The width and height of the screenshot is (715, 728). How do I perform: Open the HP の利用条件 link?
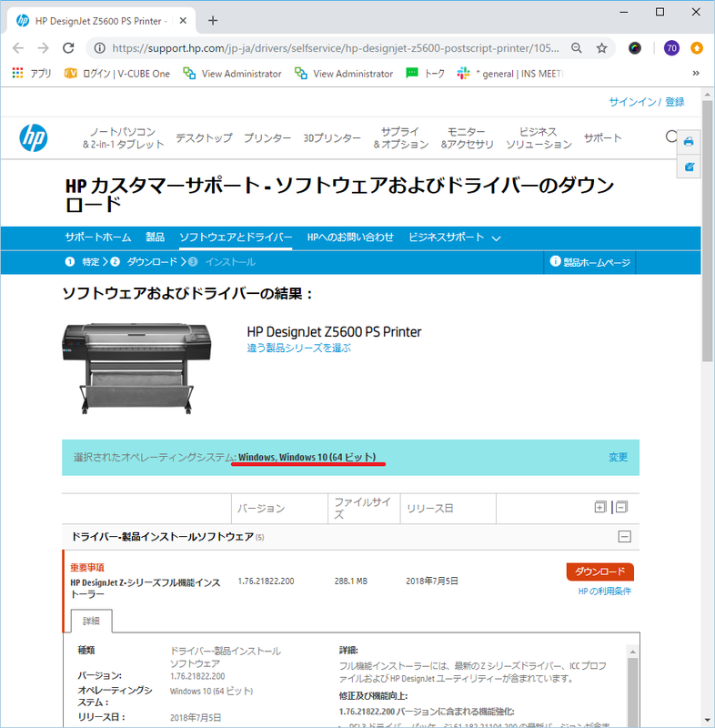coord(605,591)
